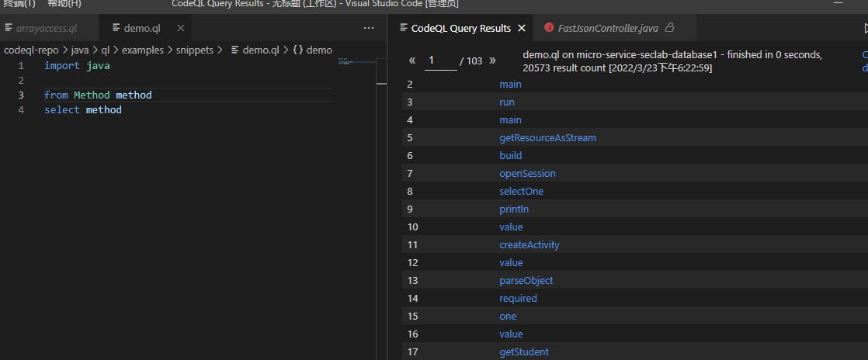Click the file icon on arrayaccess.ql tab

[x=9, y=28]
